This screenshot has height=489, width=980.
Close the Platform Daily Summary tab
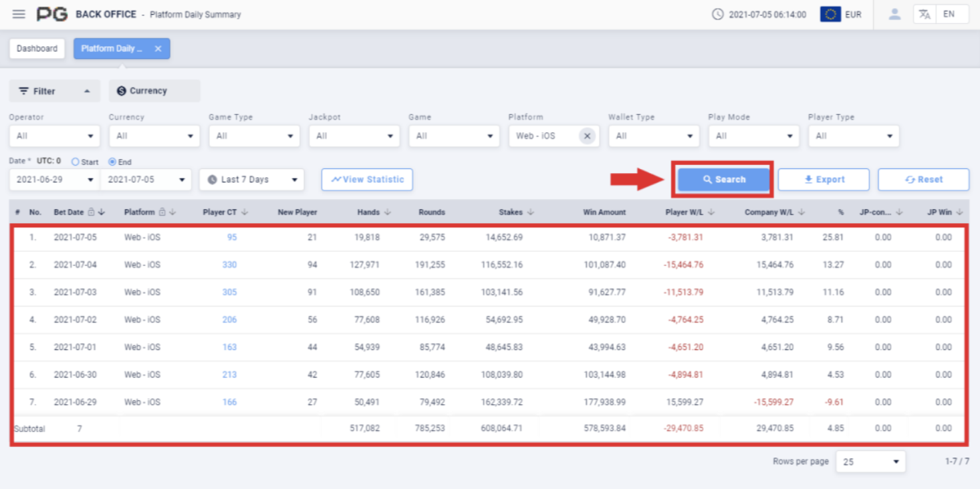click(158, 48)
